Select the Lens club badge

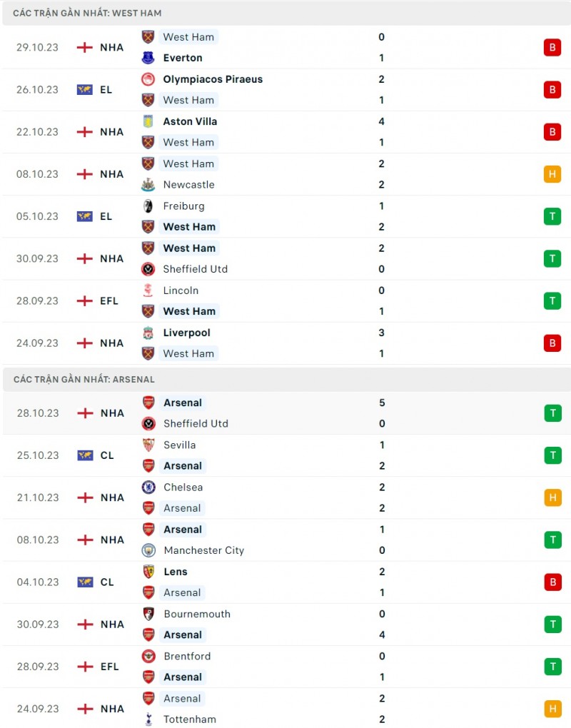tap(148, 572)
